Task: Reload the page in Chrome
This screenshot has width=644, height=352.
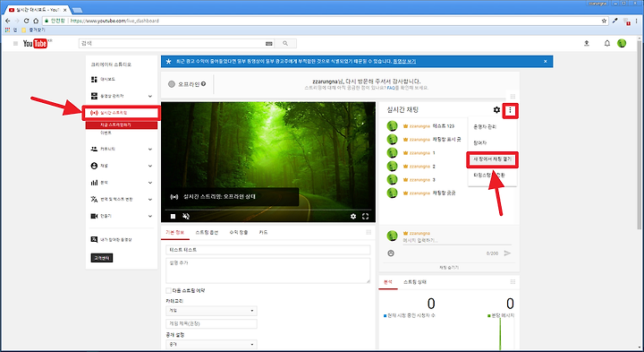Action: (x=26, y=21)
